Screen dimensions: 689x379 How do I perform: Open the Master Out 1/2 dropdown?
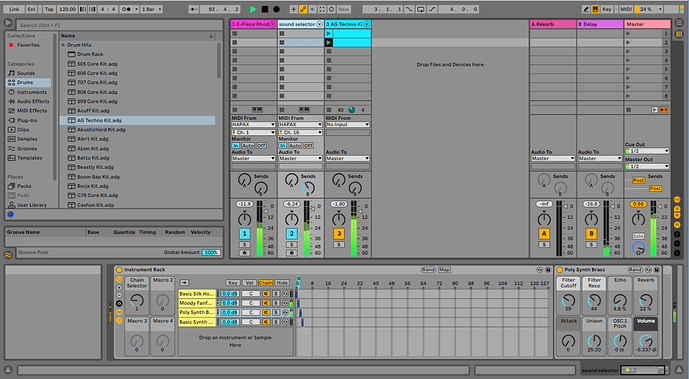click(647, 166)
